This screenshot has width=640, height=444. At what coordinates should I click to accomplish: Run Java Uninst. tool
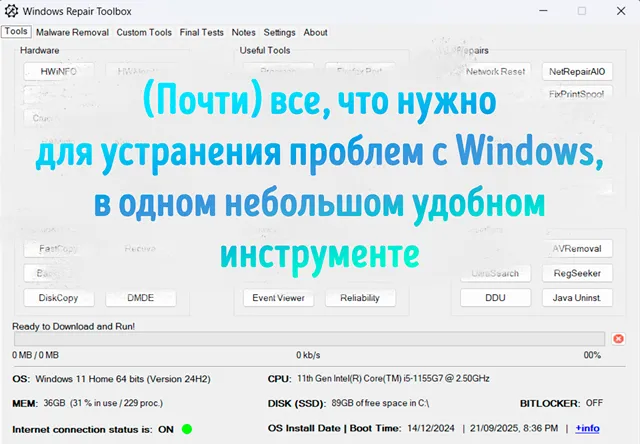click(x=577, y=298)
